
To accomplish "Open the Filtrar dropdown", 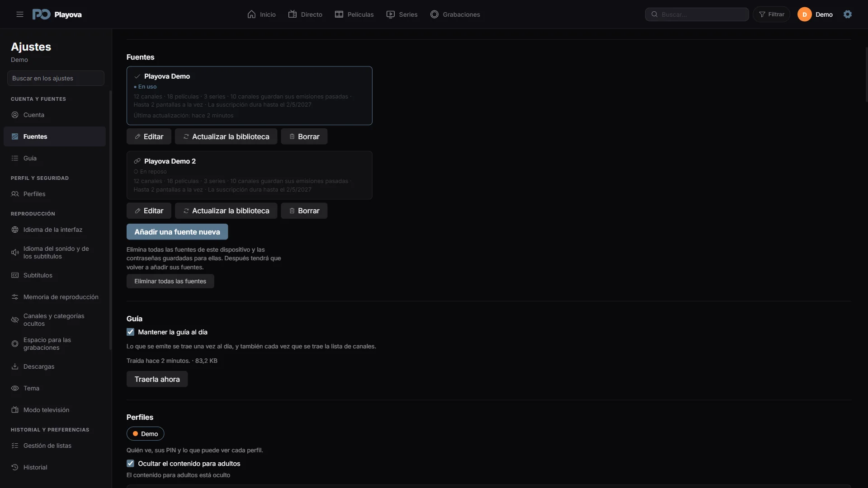I will click(771, 14).
